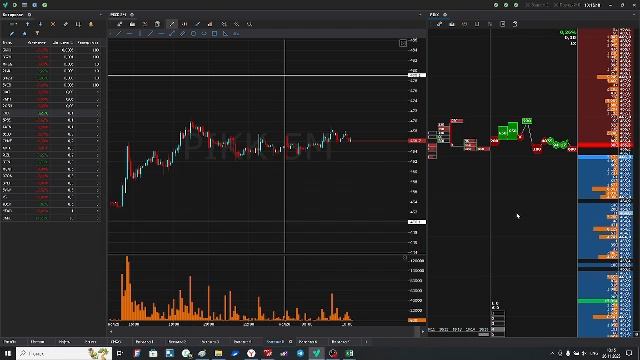Click the small icon at volume panel's top-right corner

click(x=405, y=258)
